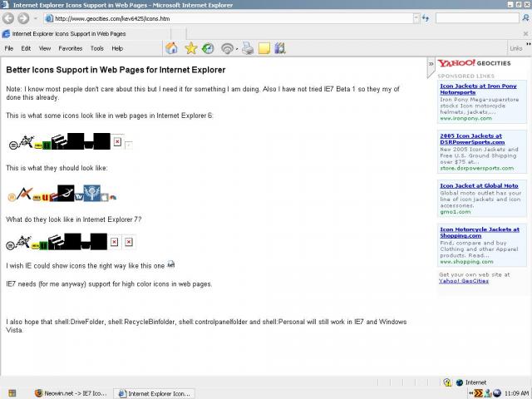Click Internet Explorer Icon... taskbar button

tap(154, 393)
